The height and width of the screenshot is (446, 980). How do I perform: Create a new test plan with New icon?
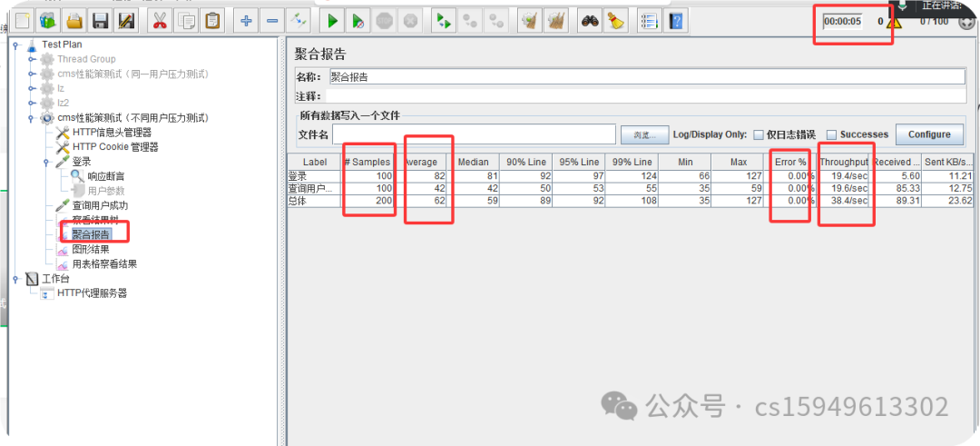click(23, 21)
